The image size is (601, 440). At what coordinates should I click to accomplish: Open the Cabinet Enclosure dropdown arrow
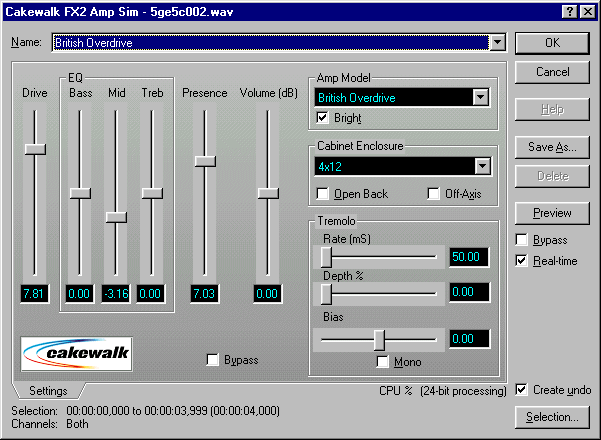click(x=482, y=166)
